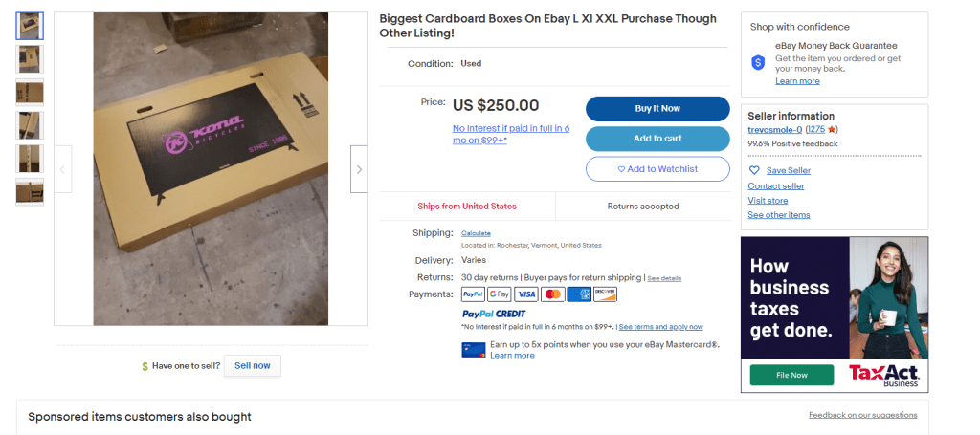Click the eBay Money Back Guarantee shield icon
The image size is (980, 435).
coord(758,62)
